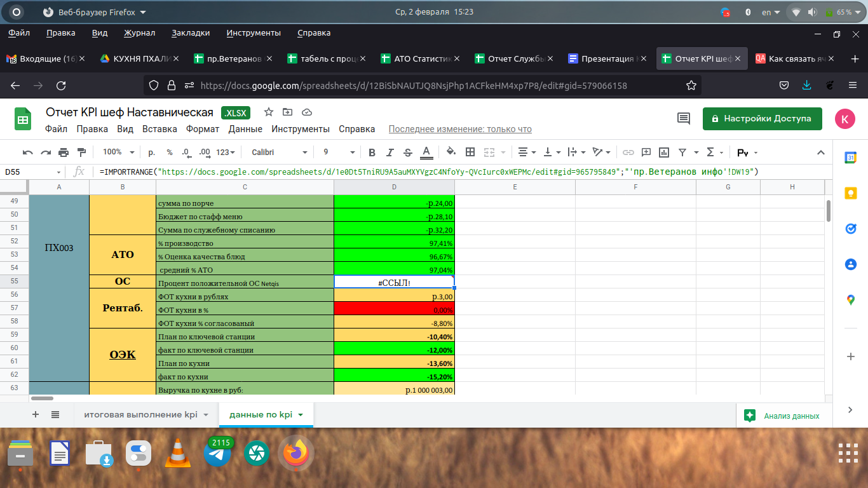Apply percent format to cell
The width and height of the screenshot is (868, 488).
click(x=170, y=152)
